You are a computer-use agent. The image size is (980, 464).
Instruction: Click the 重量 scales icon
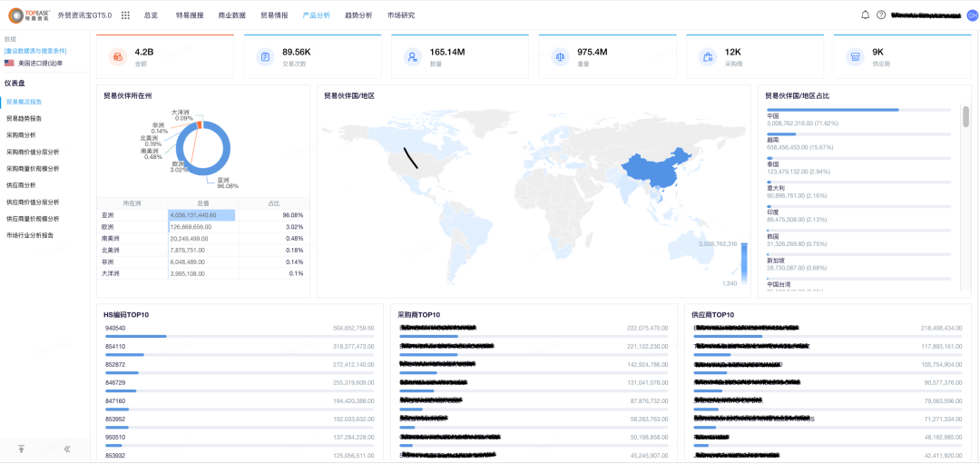coord(560,57)
